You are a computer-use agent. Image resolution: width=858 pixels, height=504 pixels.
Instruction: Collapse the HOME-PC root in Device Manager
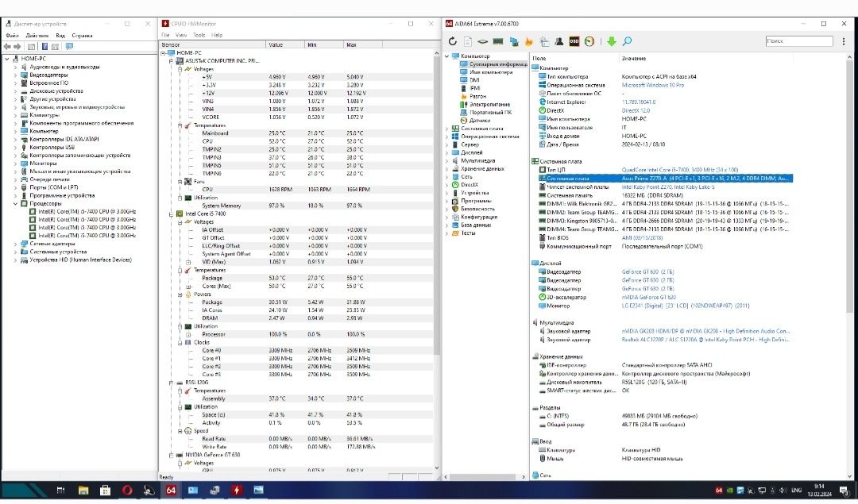pos(6,59)
